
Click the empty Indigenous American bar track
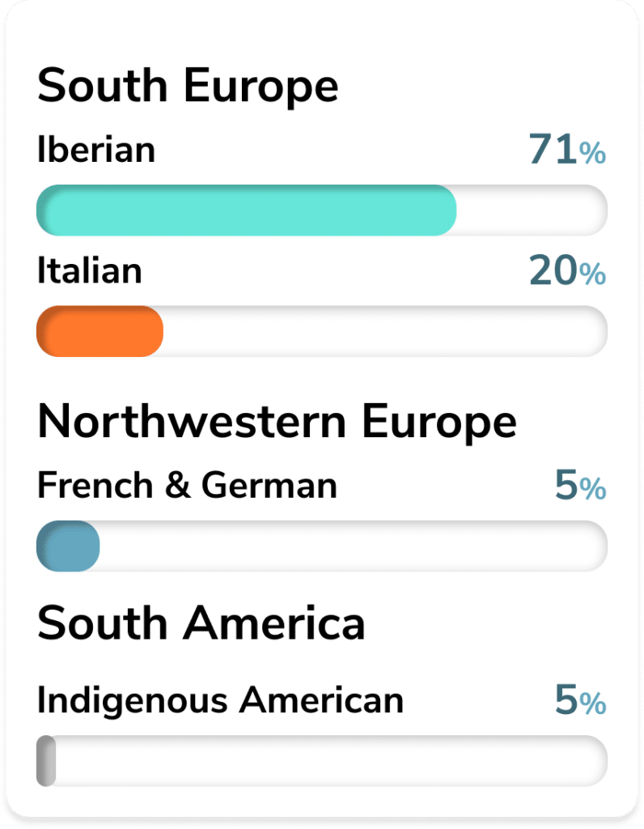(332, 760)
